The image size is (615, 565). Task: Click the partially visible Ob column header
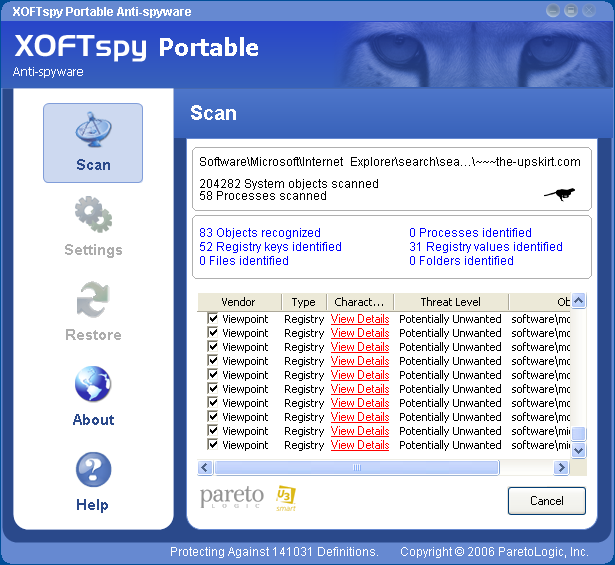pyautogui.click(x=540, y=302)
